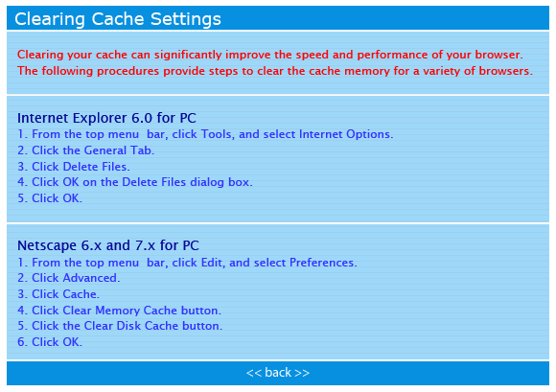Click the 'Click Cache' step
556x392 pixels.
click(x=58, y=294)
